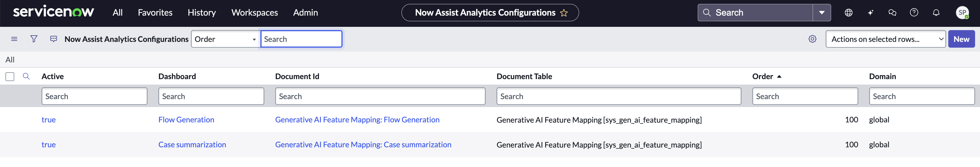Sort by the Dashboard column header
Viewport: 980px width, 167px height.
(177, 76)
